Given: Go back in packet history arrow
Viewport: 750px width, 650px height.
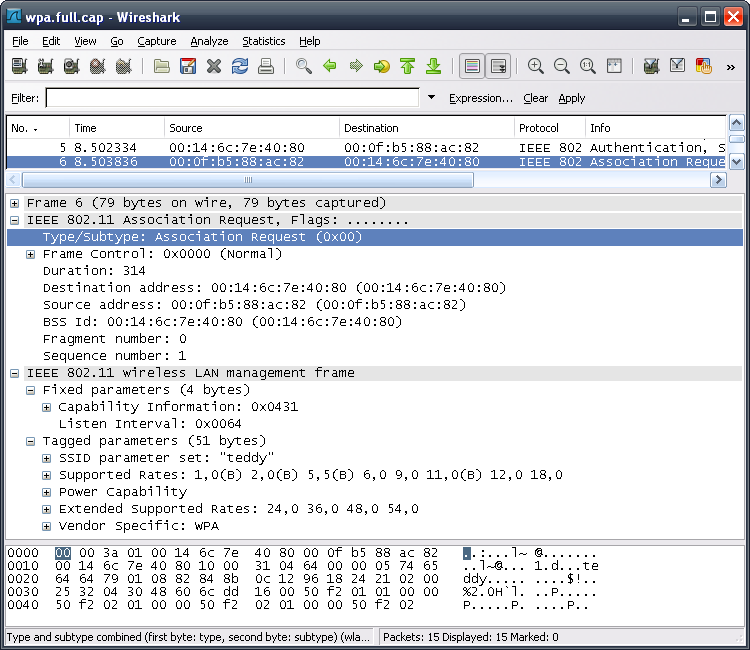Looking at the screenshot, I should pos(330,66).
